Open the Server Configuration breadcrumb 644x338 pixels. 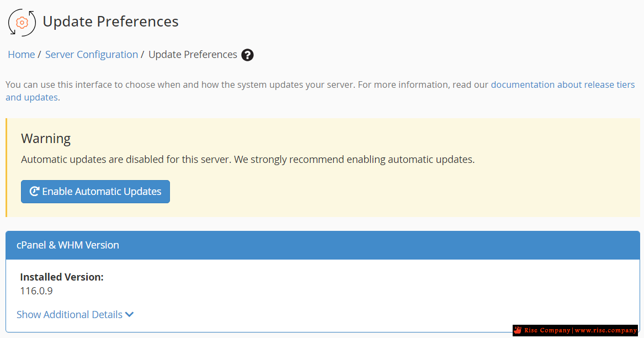click(x=92, y=55)
